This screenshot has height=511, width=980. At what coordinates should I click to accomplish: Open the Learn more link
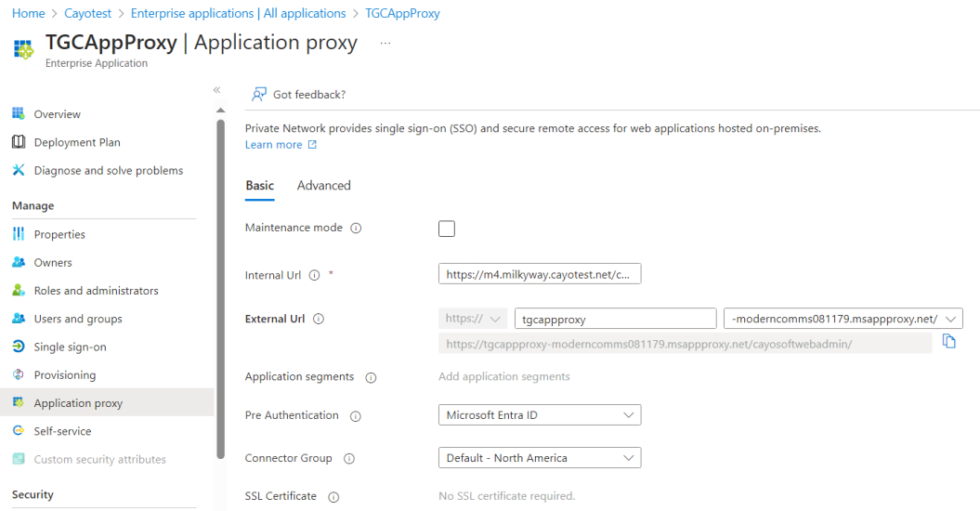pos(273,145)
